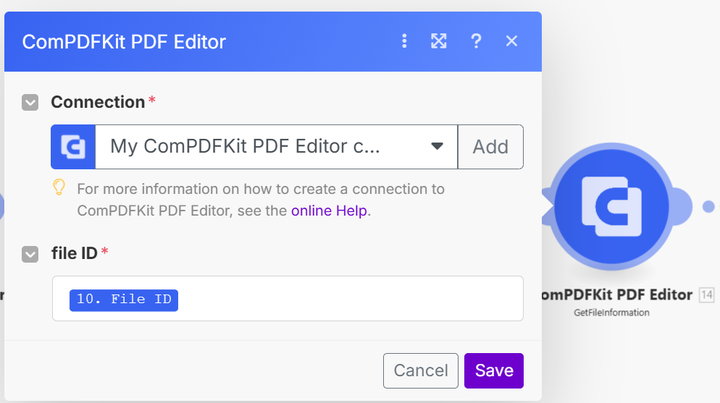Open the online Help link
Screen dimensions: 720x403
[329, 211]
